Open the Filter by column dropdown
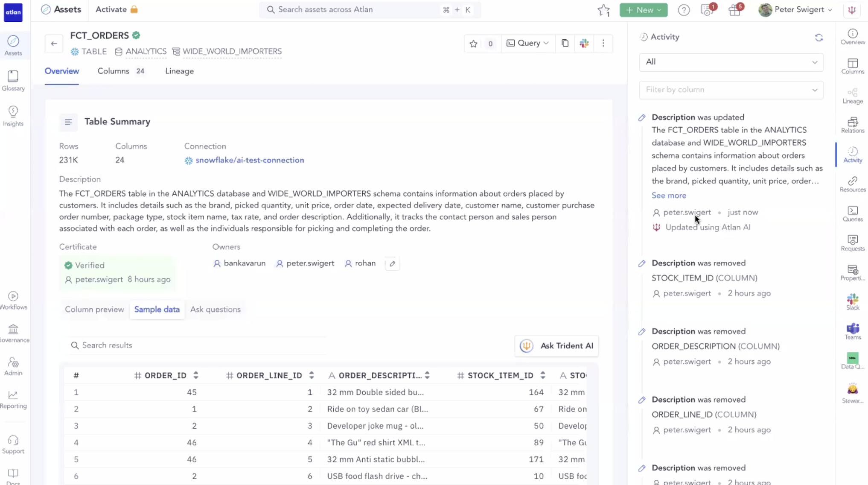The width and height of the screenshot is (868, 485). point(731,90)
